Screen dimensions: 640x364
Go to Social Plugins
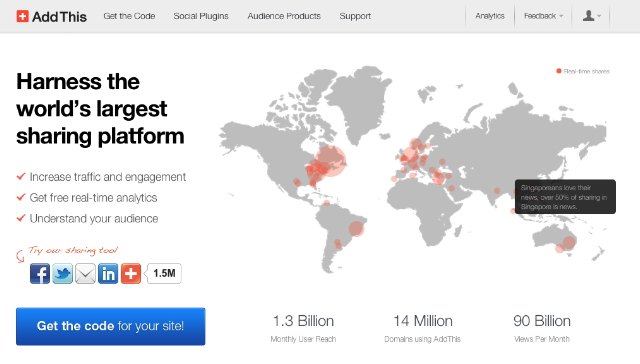click(x=201, y=16)
